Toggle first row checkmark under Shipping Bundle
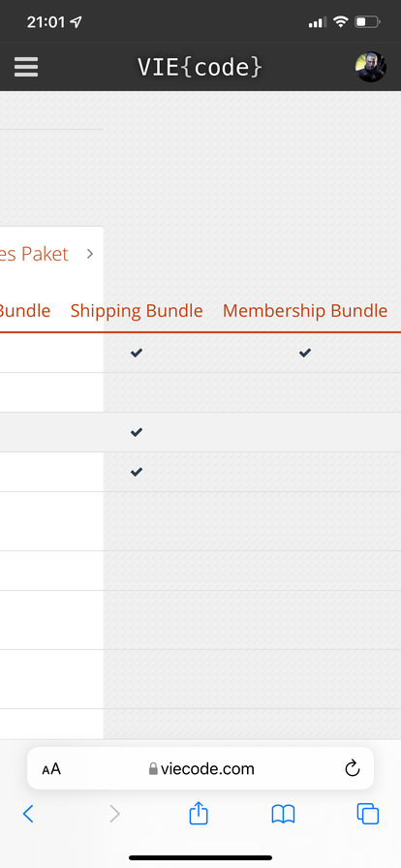The height and width of the screenshot is (868, 401). coord(137,353)
